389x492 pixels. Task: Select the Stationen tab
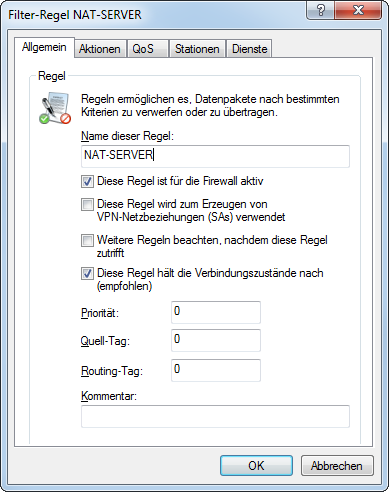[197, 49]
